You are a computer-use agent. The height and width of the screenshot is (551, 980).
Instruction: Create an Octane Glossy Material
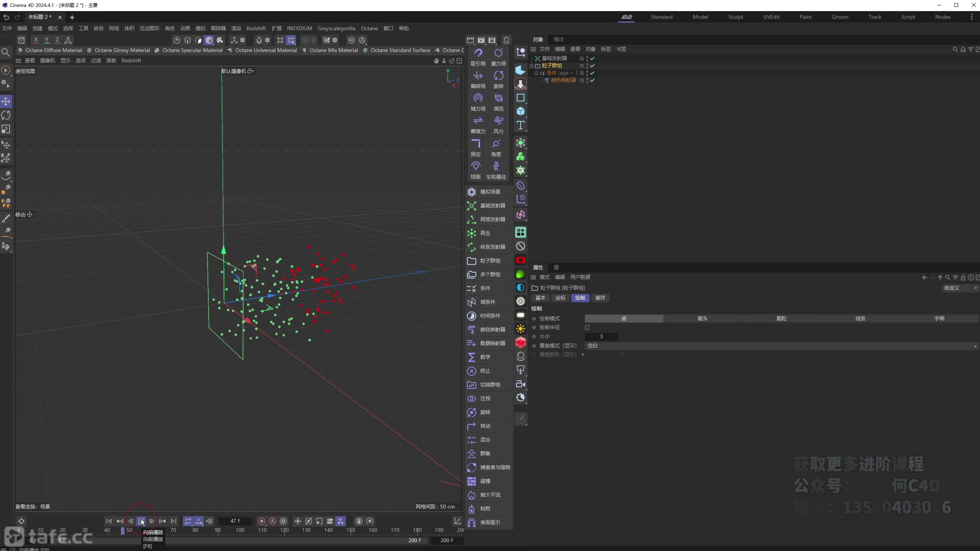119,50
